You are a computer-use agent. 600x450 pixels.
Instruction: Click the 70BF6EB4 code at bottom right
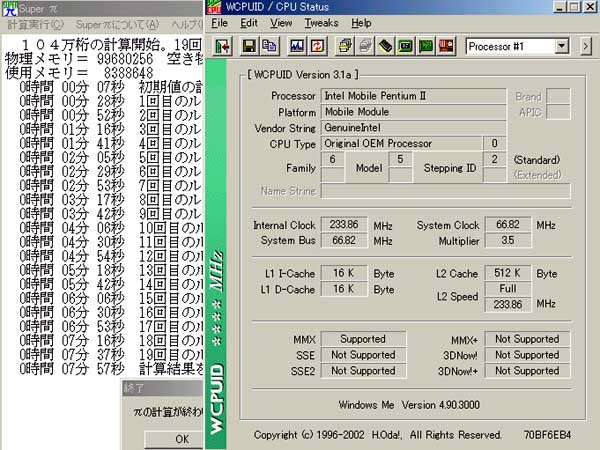pos(547,435)
